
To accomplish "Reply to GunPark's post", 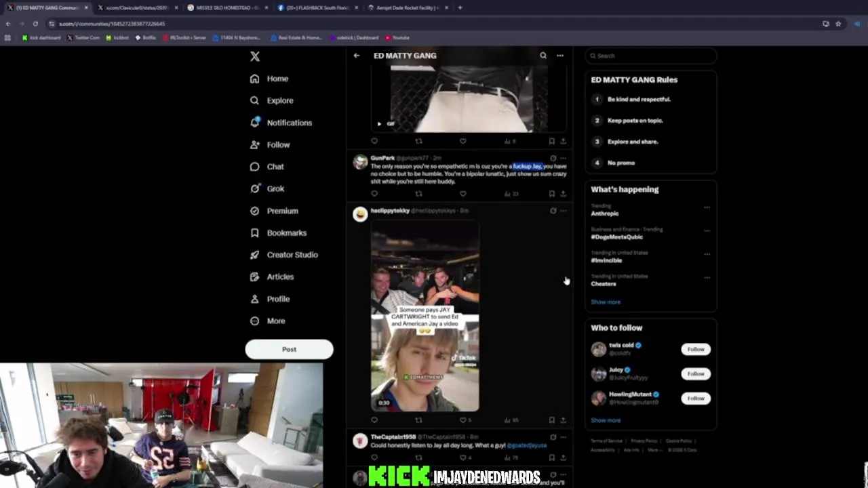I will pyautogui.click(x=374, y=194).
